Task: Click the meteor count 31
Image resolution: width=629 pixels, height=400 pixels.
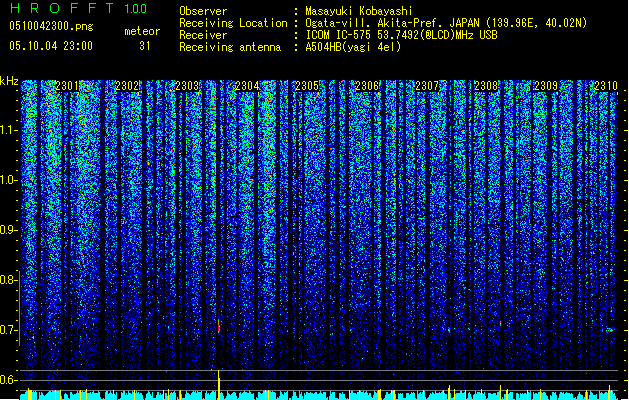Action: coord(145,46)
